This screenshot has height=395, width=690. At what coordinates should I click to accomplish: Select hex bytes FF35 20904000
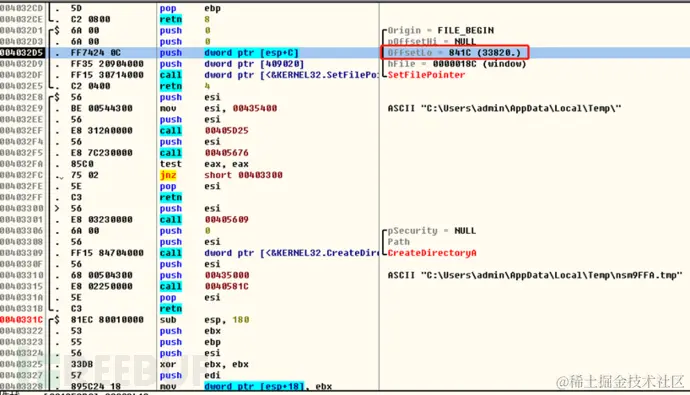click(107, 64)
